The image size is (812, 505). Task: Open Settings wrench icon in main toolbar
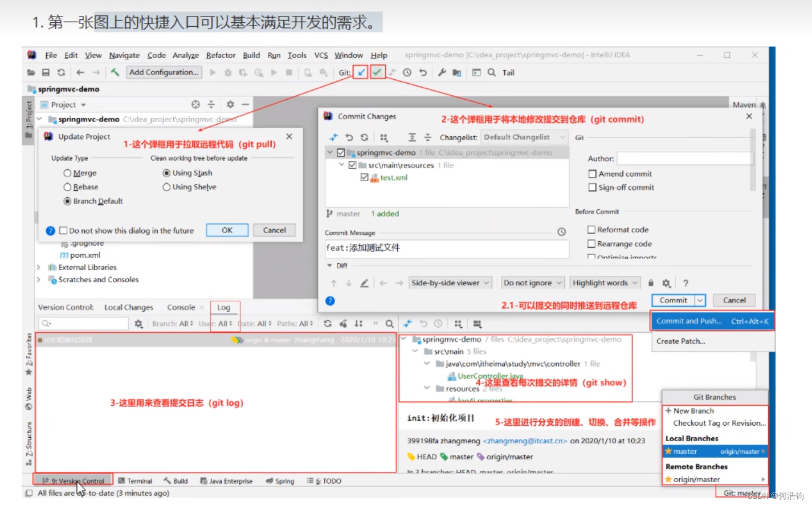[442, 72]
